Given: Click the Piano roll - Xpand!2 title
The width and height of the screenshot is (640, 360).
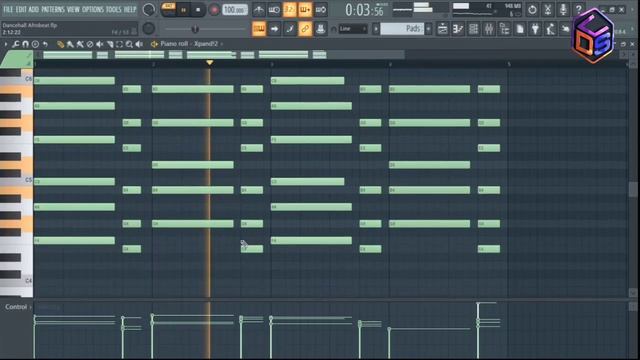Looking at the screenshot, I should pos(189,44).
